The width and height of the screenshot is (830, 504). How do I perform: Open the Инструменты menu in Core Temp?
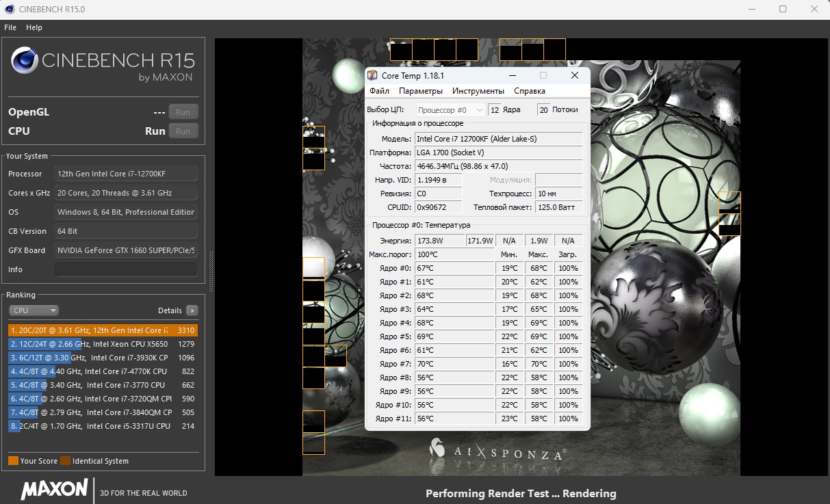[x=478, y=91]
